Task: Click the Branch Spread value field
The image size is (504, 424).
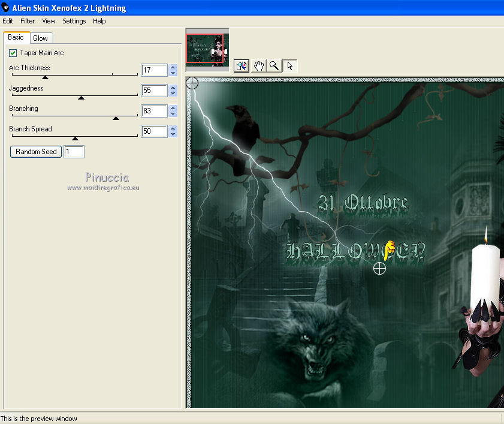Action: [x=154, y=131]
